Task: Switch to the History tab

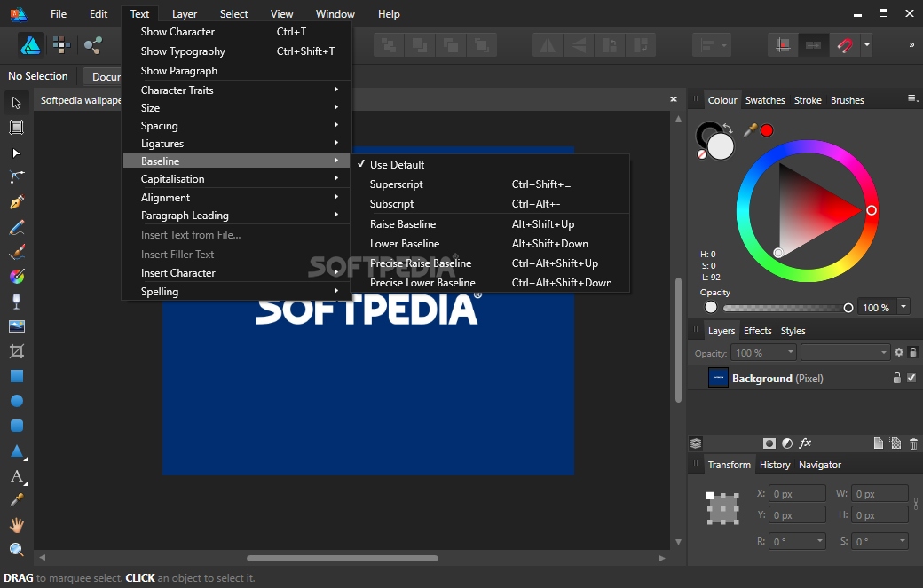Action: pos(775,465)
